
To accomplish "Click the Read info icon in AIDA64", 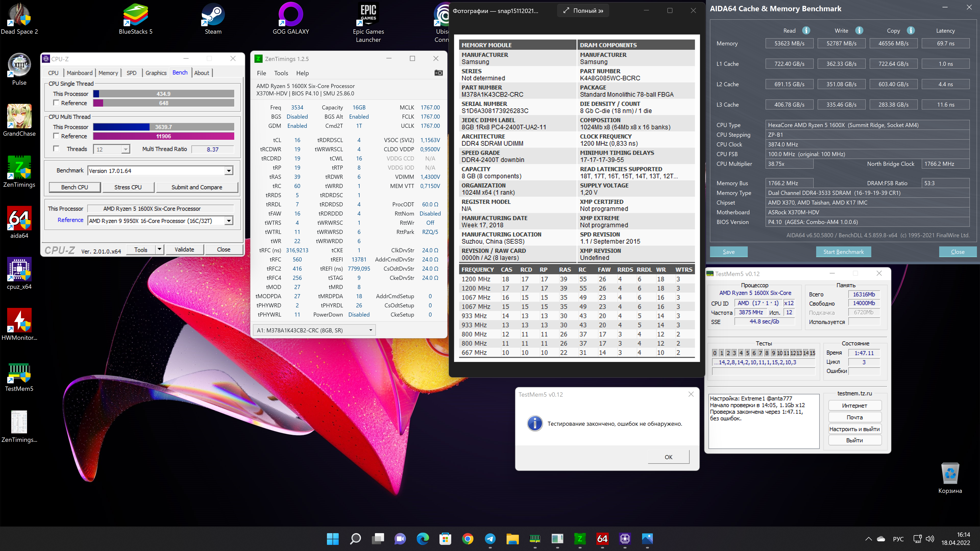I will pyautogui.click(x=806, y=30).
